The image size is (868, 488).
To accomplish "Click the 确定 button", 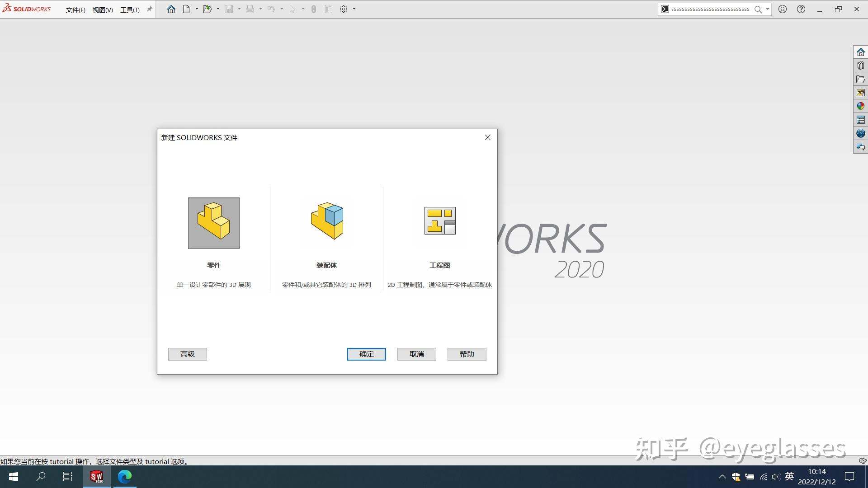I will click(x=366, y=354).
